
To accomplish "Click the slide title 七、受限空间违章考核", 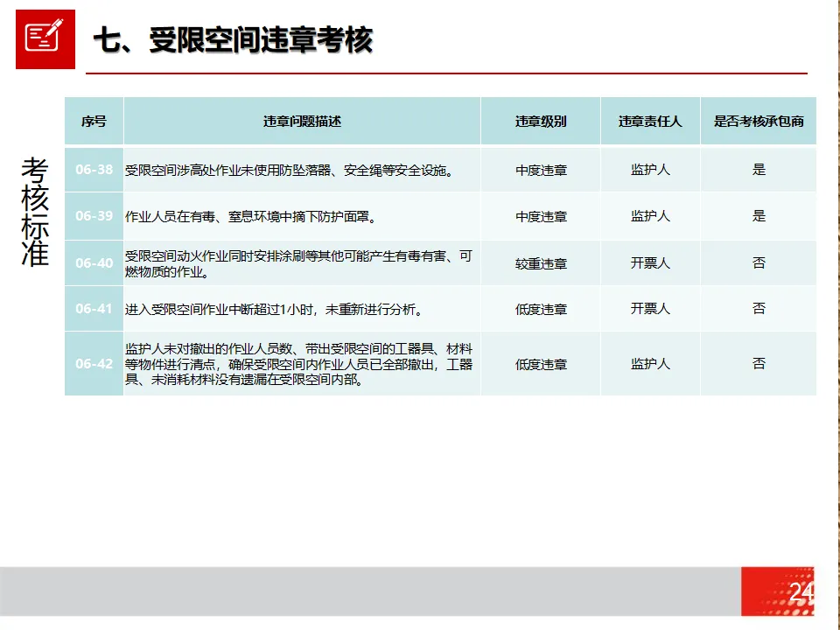I will [x=233, y=40].
